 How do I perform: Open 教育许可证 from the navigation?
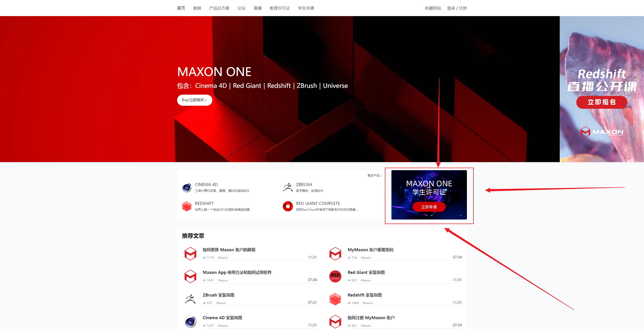point(280,8)
